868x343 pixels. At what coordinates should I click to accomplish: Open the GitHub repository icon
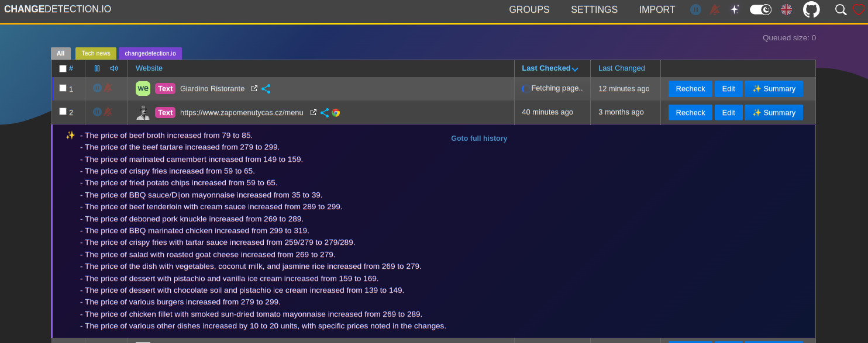pos(811,9)
